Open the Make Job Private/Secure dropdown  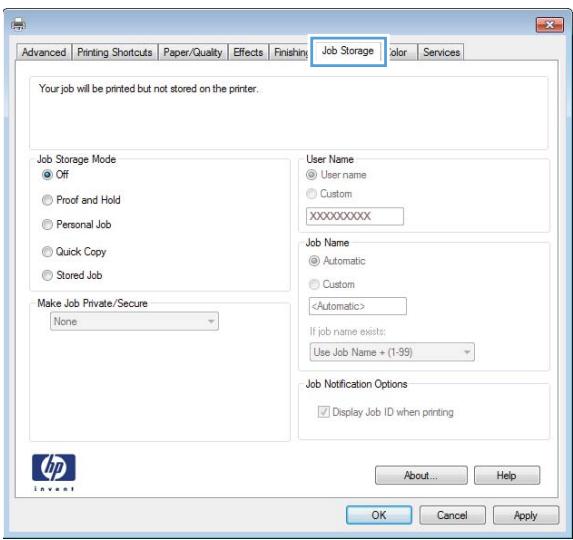[134, 322]
